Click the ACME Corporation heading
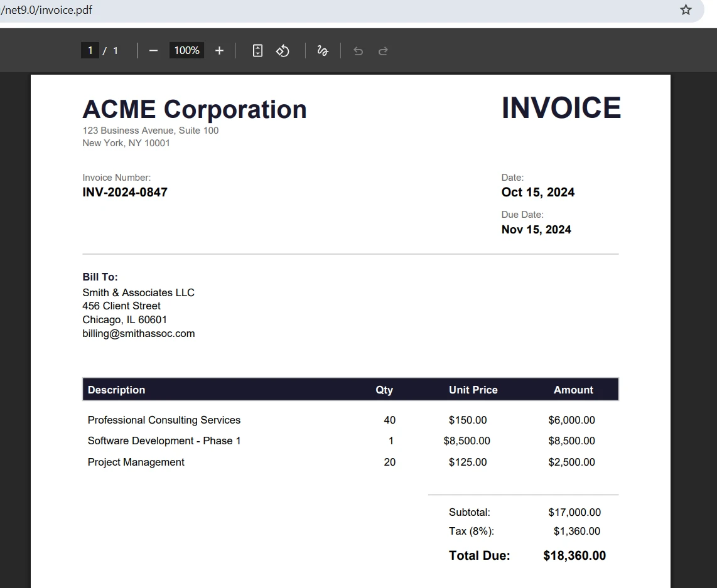This screenshot has width=717, height=588. (x=195, y=109)
